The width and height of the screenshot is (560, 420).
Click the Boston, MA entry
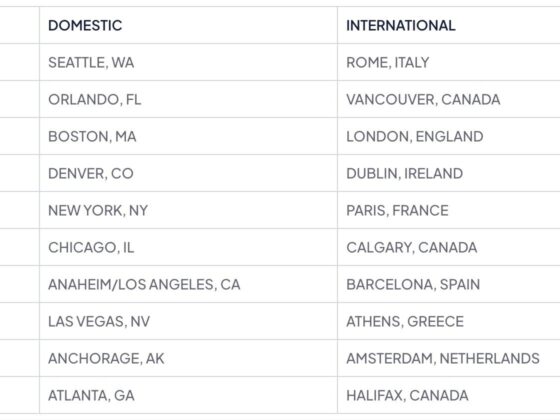[92, 136]
